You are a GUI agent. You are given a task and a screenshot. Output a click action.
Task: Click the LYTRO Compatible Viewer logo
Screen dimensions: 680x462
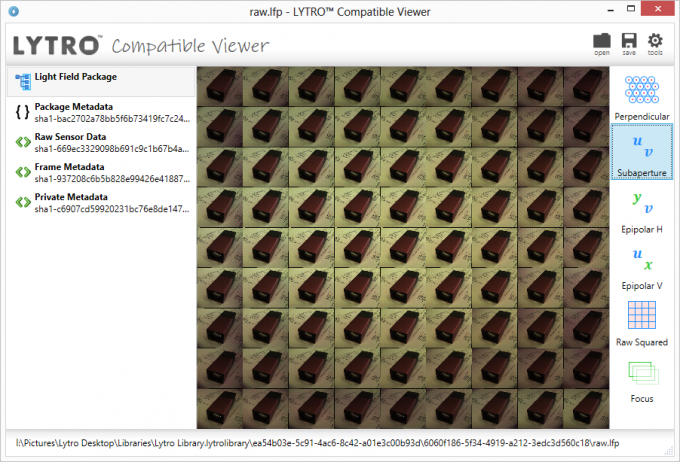click(x=141, y=45)
